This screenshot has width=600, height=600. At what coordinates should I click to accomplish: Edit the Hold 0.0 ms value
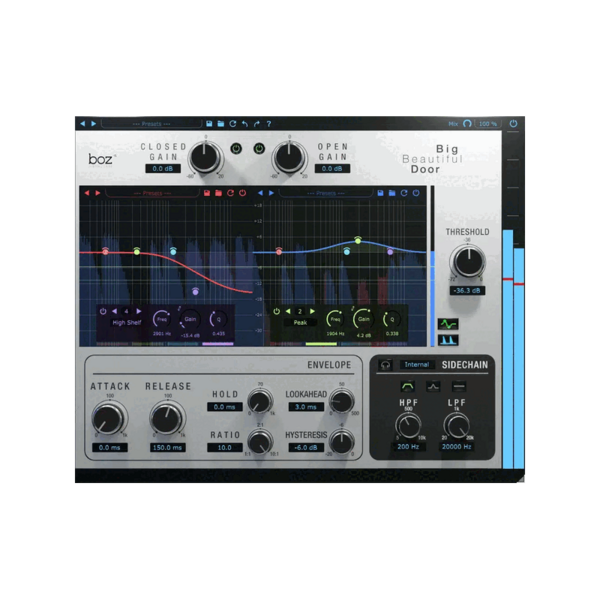point(225,407)
